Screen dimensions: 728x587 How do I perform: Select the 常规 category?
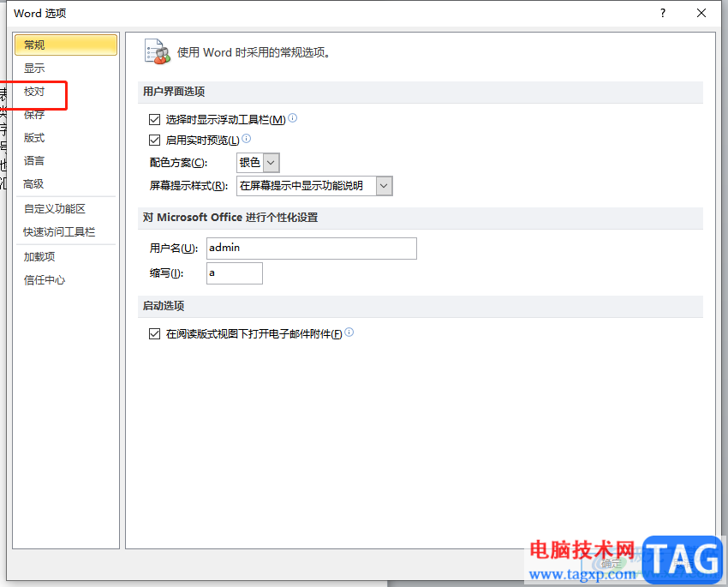(65, 45)
